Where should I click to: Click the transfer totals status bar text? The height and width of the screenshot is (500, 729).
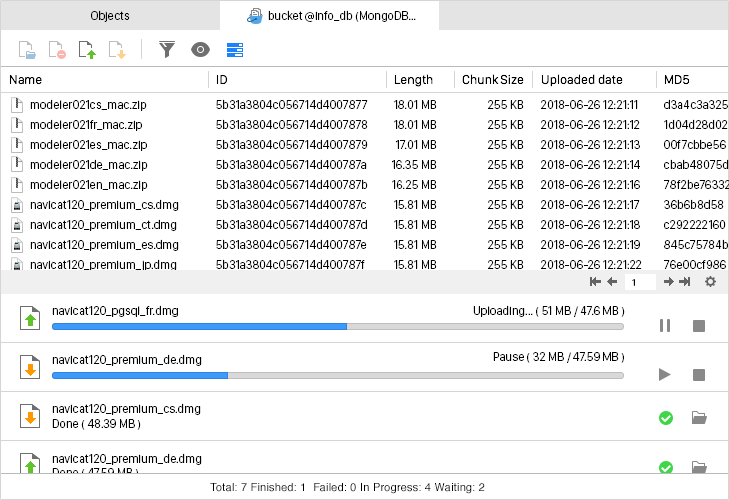coord(347,487)
